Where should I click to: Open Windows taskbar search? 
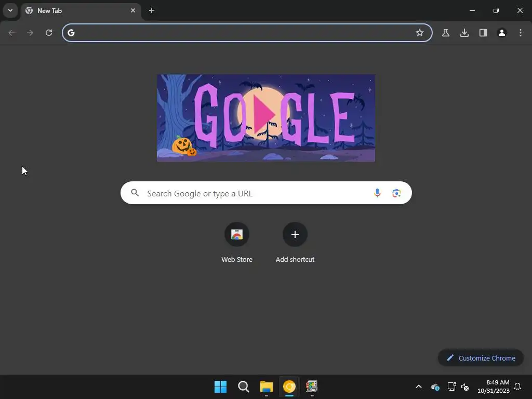click(243, 387)
